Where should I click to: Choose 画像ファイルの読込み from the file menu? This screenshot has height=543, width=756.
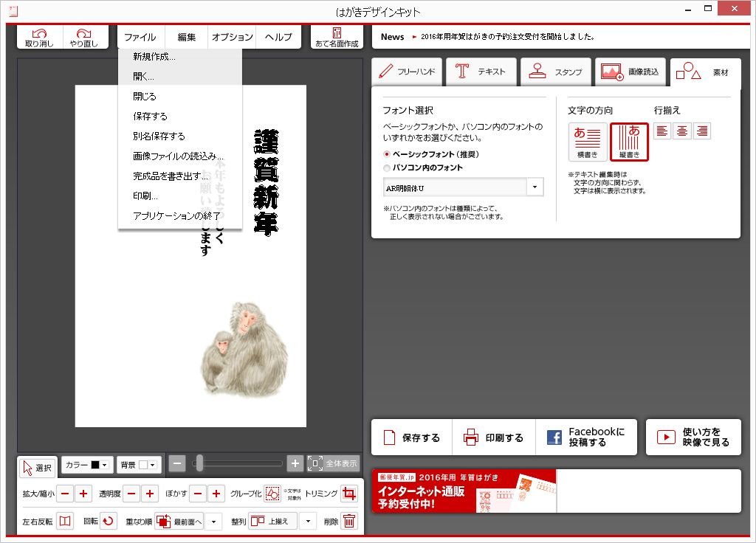click(180, 156)
